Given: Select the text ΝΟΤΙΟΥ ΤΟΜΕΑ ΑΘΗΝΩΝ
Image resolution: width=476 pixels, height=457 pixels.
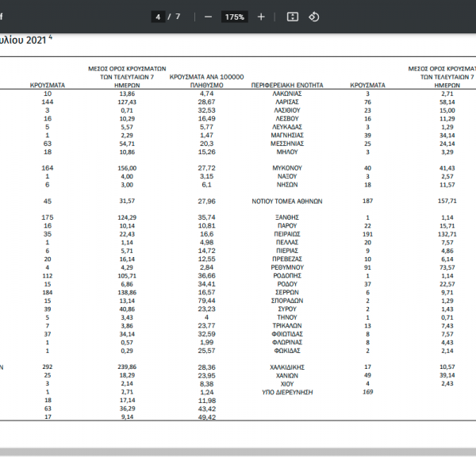Looking at the screenshot, I should click(287, 202).
